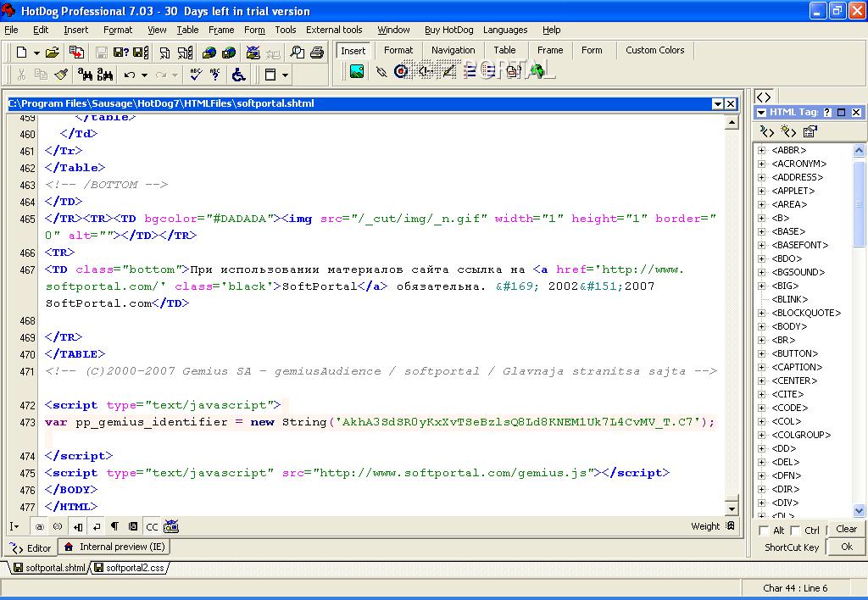Click the HTML Tag panel help question icon
The width and height of the screenshot is (868, 600).
point(827,113)
